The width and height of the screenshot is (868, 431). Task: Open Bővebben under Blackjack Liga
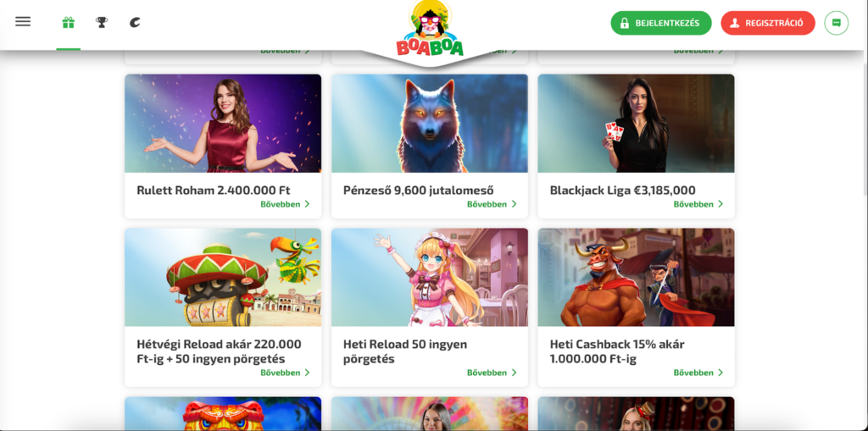click(698, 204)
